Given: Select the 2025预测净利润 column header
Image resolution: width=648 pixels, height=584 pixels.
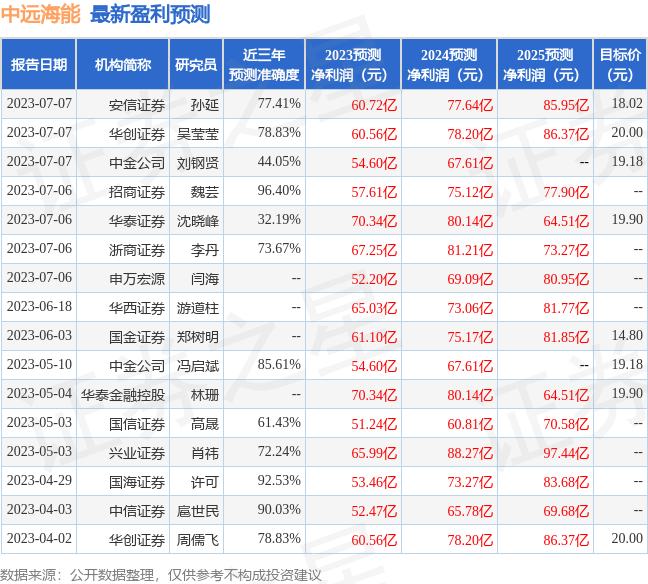Looking at the screenshot, I should pos(545,64).
